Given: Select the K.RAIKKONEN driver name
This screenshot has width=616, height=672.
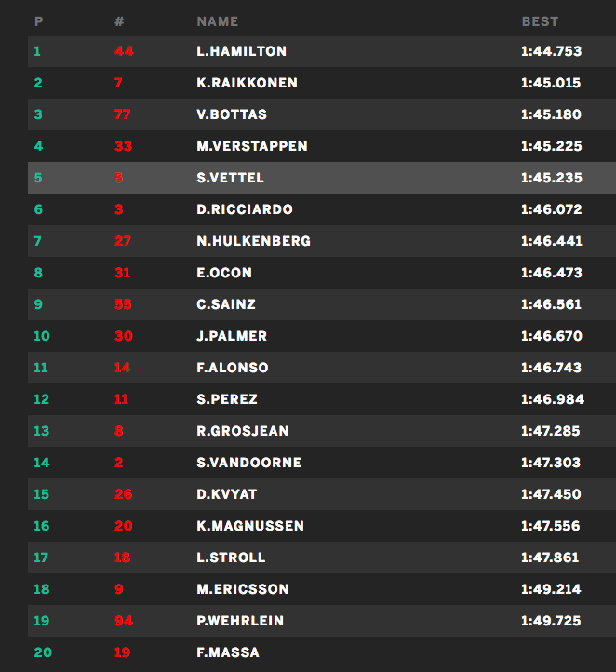Looking at the screenshot, I should coord(248,83).
